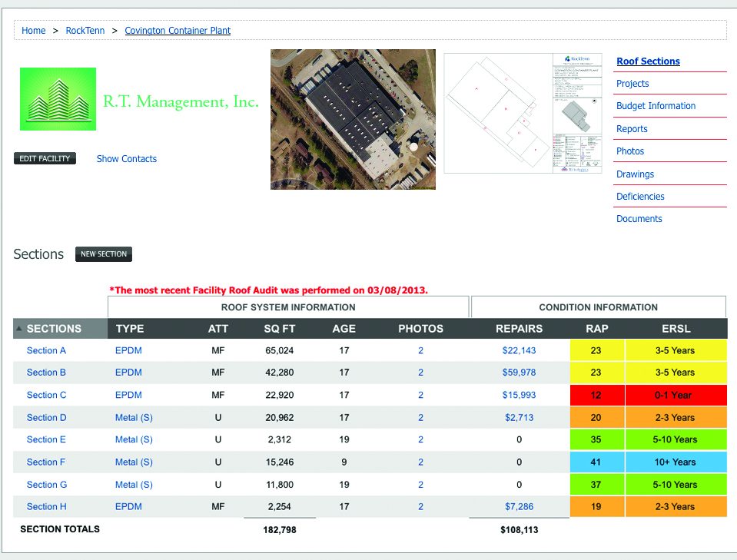Show the facility contacts
This screenshot has width=737, height=560.
(x=127, y=159)
